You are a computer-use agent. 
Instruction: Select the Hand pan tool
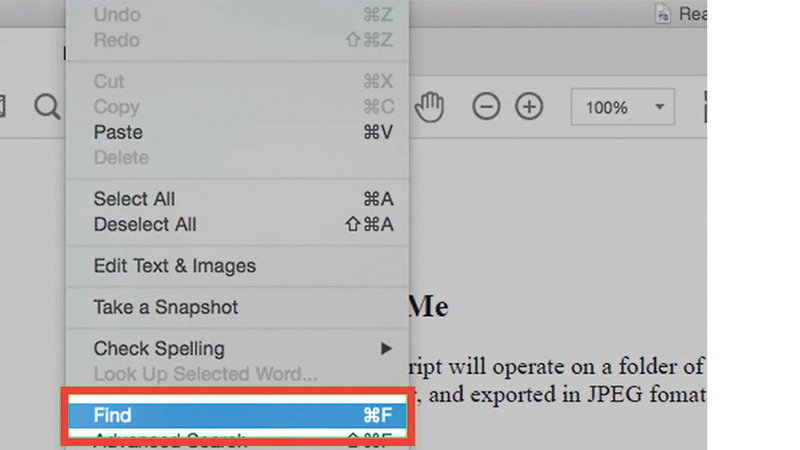click(430, 106)
